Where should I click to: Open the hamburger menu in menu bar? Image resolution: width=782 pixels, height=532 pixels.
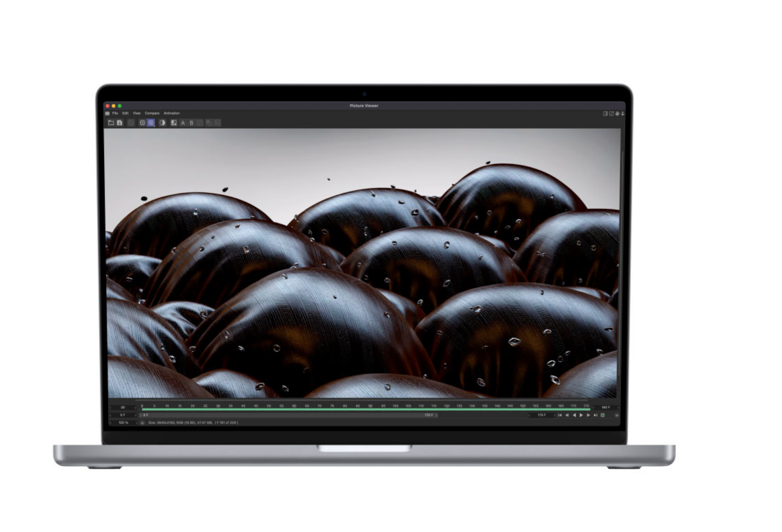click(107, 113)
